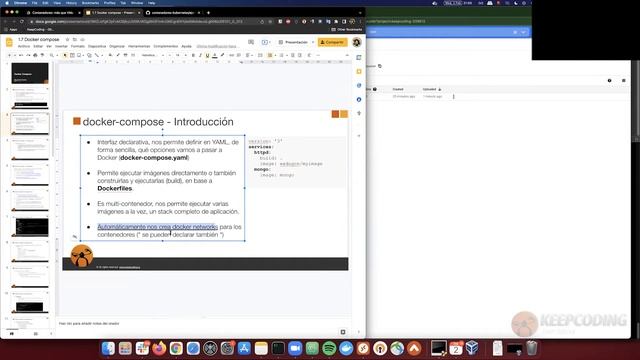This screenshot has height=360, width=640.
Task: Click the font size field
Action: (178, 55)
